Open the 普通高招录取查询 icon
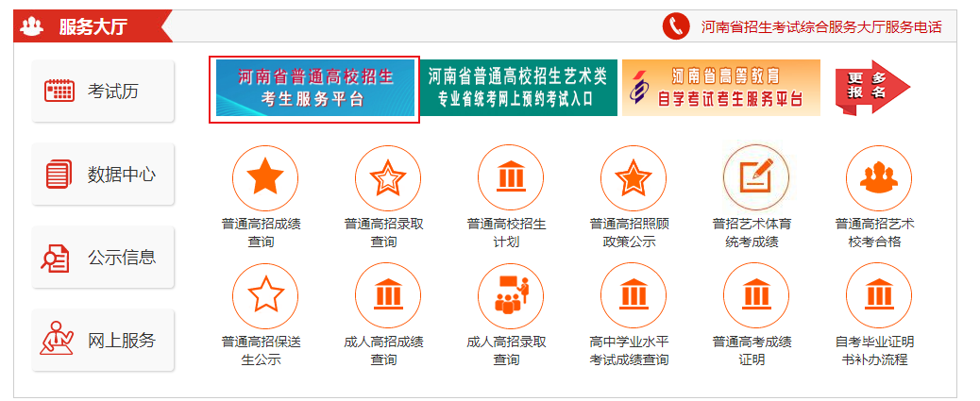 tap(388, 178)
